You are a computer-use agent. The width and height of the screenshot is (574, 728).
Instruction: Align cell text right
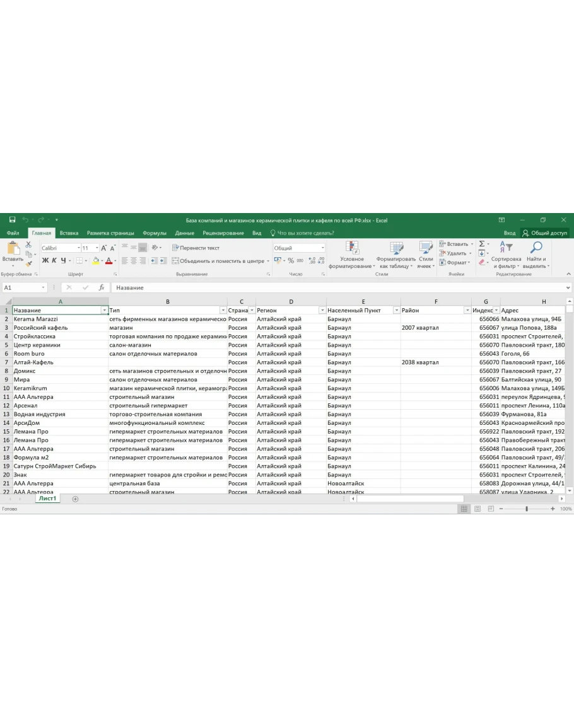[x=143, y=260]
